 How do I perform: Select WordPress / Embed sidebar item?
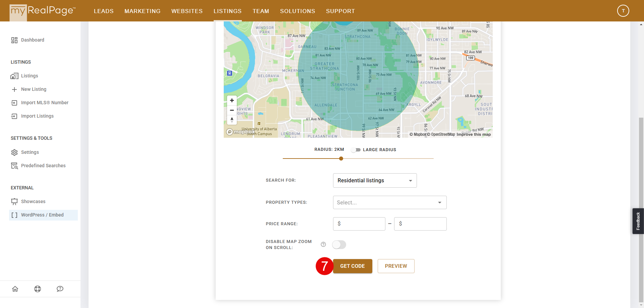43,215
